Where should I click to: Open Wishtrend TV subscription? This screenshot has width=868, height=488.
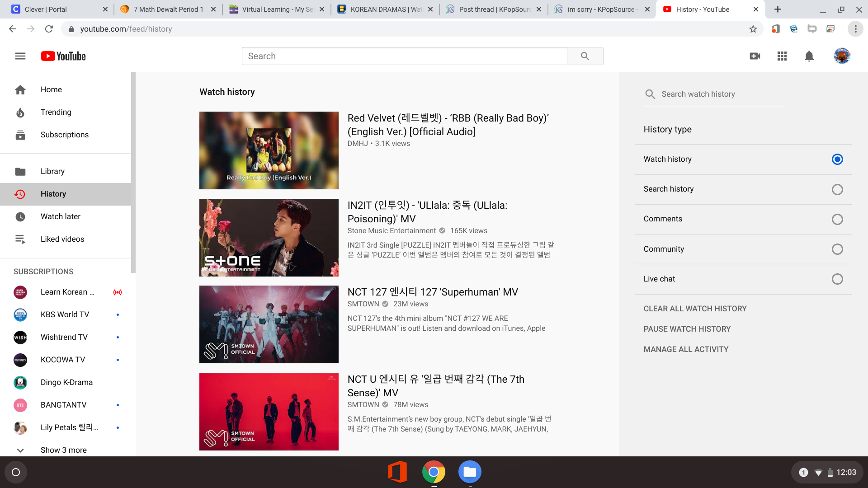[66, 337]
